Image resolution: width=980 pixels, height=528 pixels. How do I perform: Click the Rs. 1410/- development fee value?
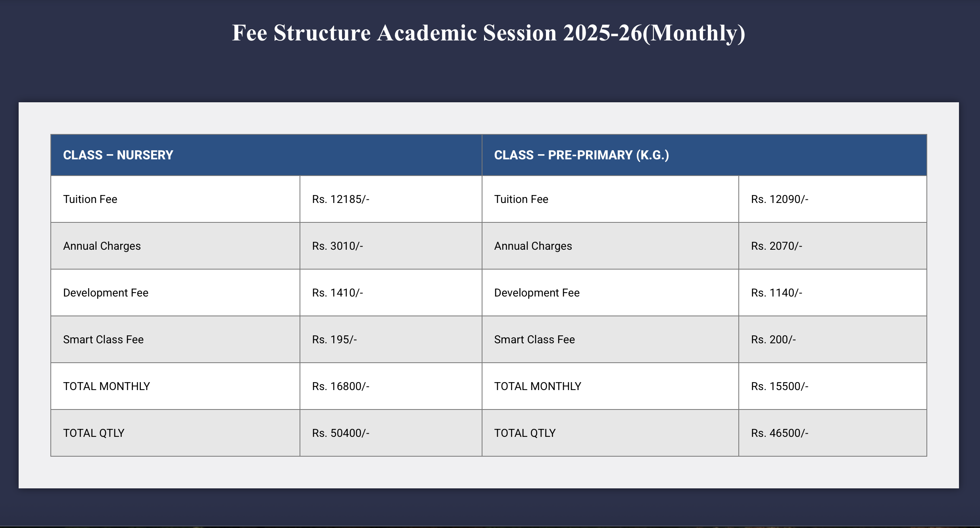point(338,293)
